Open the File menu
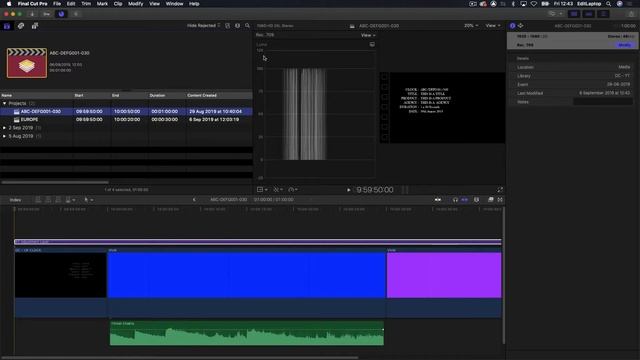 point(57,4)
